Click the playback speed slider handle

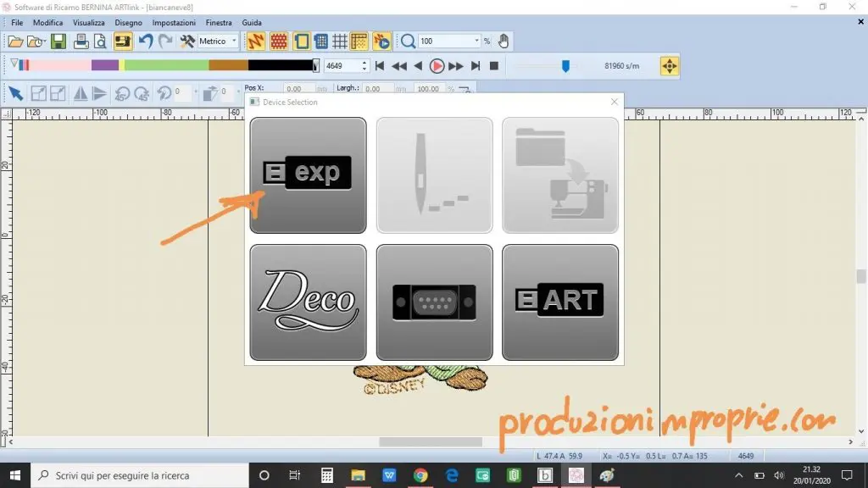(x=565, y=66)
